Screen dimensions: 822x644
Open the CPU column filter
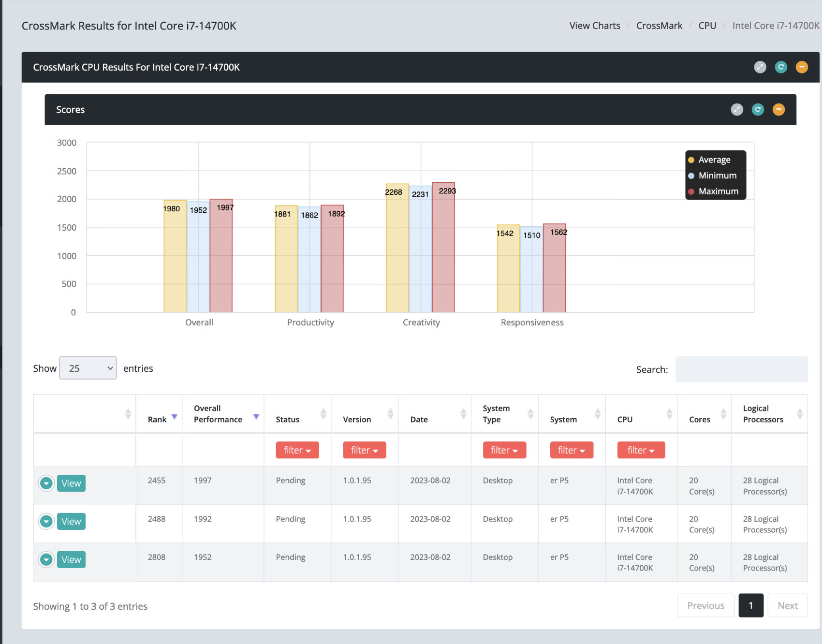point(641,450)
